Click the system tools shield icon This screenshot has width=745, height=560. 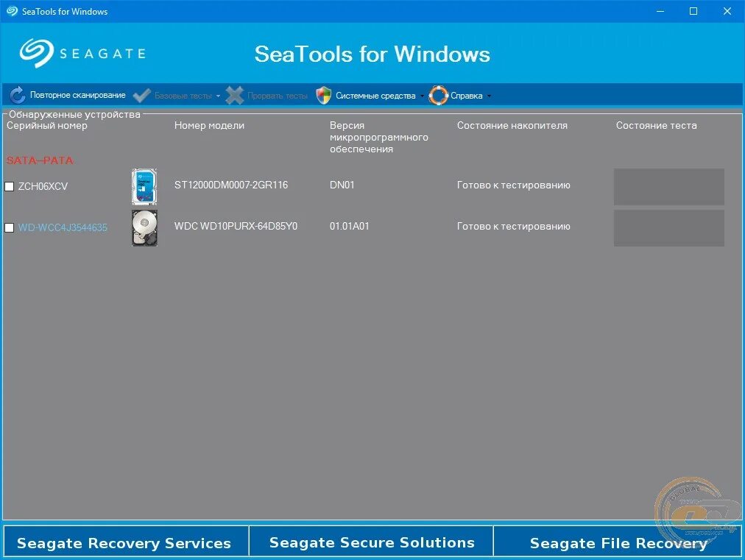click(324, 96)
